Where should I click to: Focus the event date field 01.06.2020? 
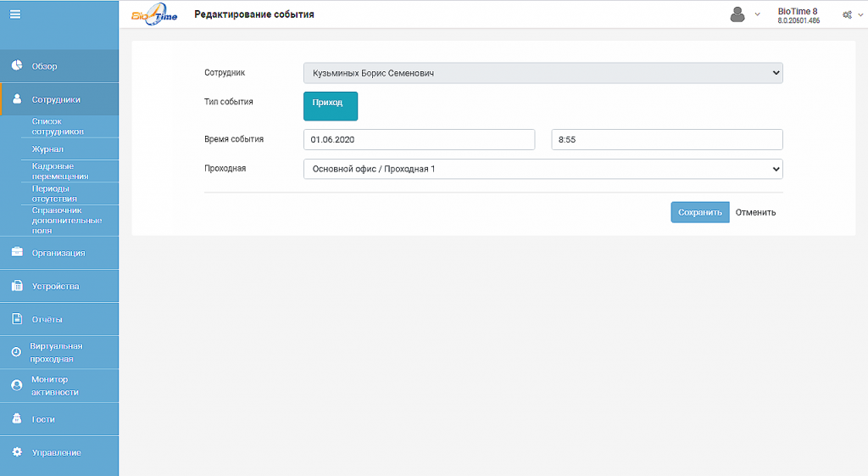(419, 140)
